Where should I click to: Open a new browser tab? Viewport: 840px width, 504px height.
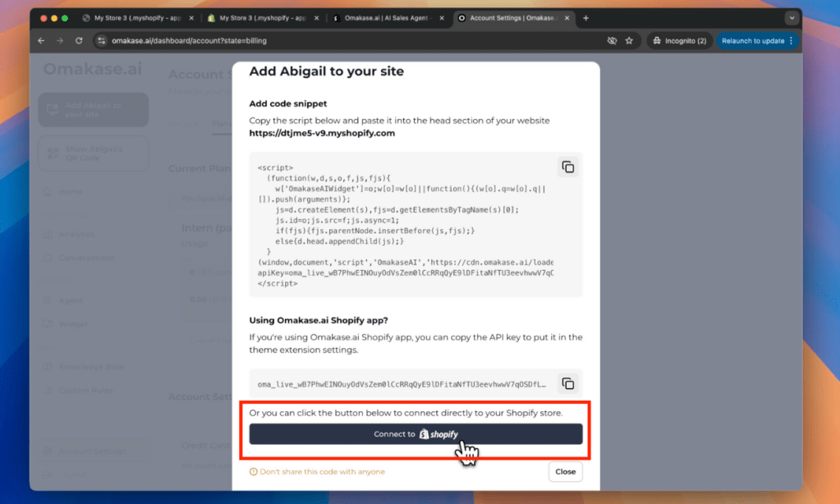point(585,18)
